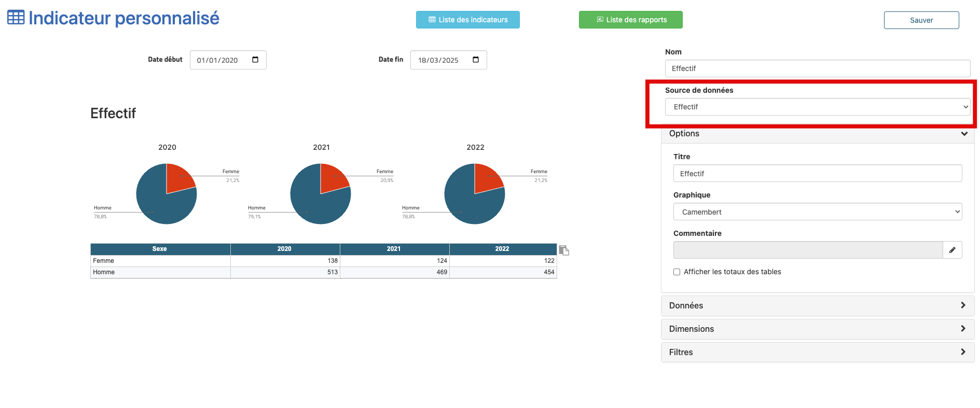
Task: Open the Graphique type dropdown
Action: [x=818, y=212]
